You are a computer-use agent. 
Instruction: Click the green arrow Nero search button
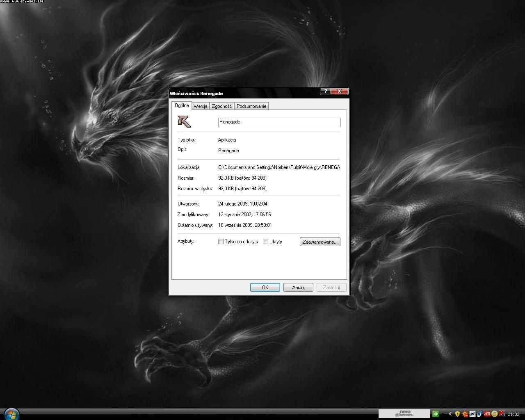point(435,414)
